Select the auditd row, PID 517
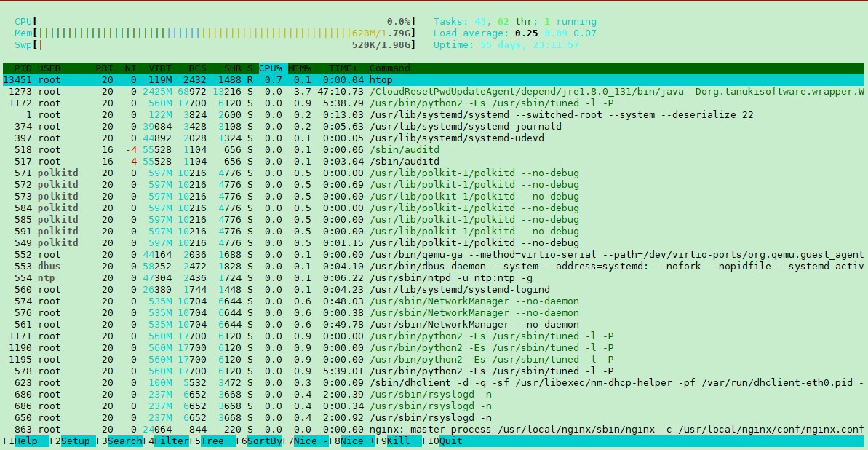 (434, 161)
